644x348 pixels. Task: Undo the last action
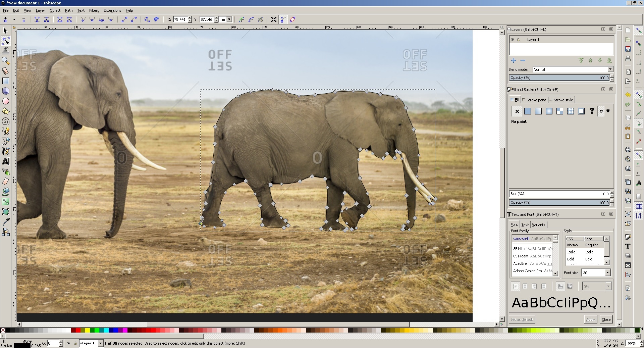(628, 95)
